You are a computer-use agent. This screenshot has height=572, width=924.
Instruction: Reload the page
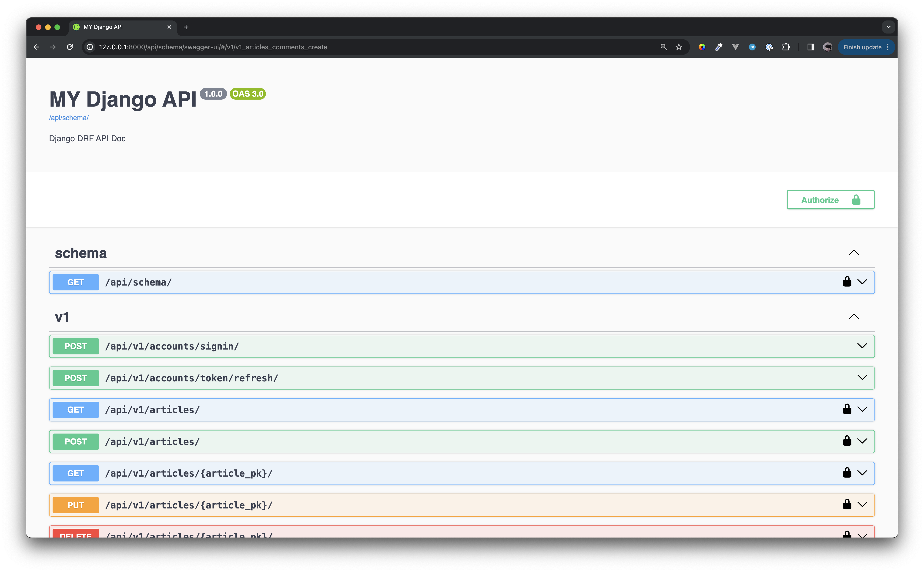[70, 47]
